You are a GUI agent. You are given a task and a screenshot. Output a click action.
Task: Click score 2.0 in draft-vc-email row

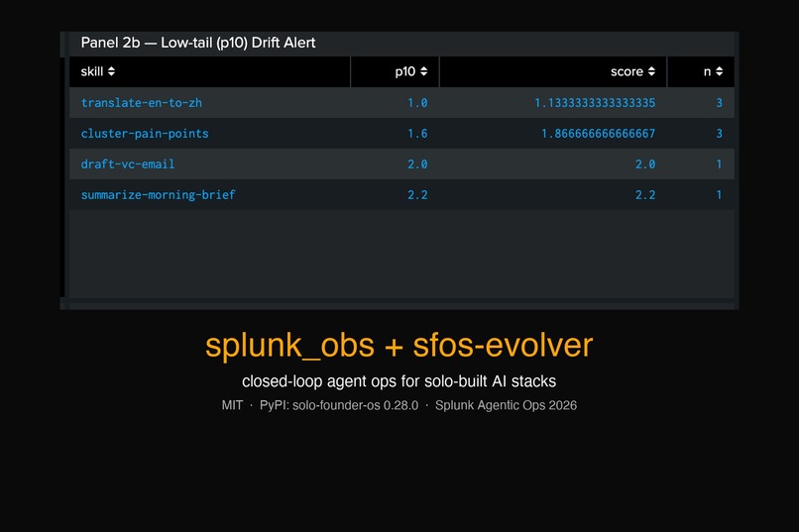[x=645, y=163]
